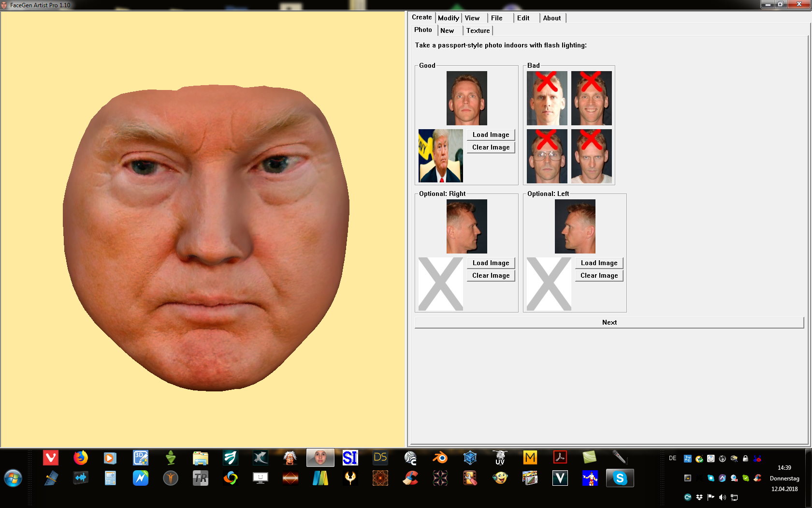
Task: Click the FaceGen face icon in taskbar
Action: point(320,457)
